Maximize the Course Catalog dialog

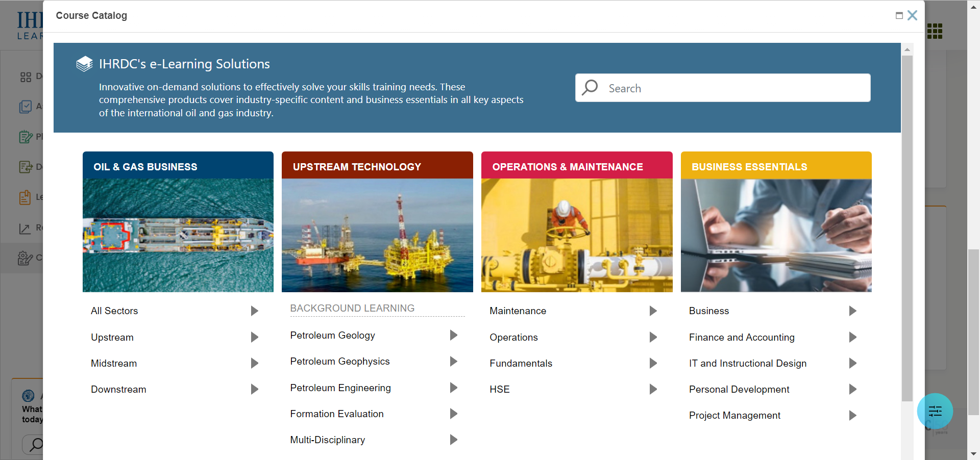tap(899, 16)
